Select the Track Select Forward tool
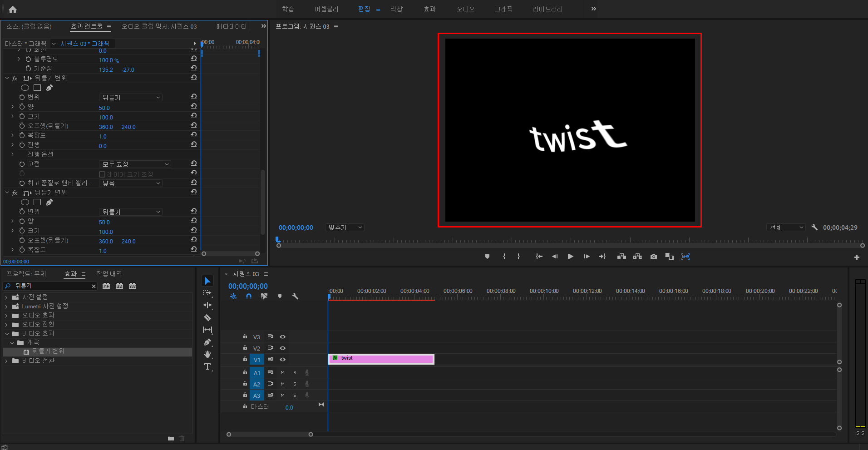This screenshot has width=868, height=450. pos(207,293)
